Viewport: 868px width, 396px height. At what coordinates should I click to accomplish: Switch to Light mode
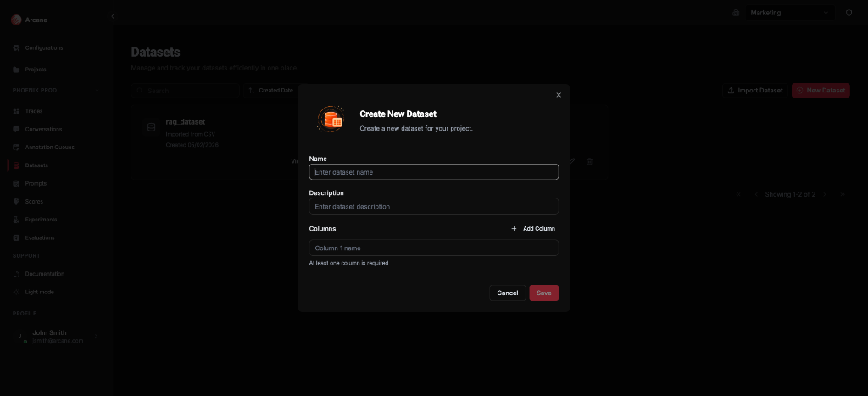[x=39, y=292]
